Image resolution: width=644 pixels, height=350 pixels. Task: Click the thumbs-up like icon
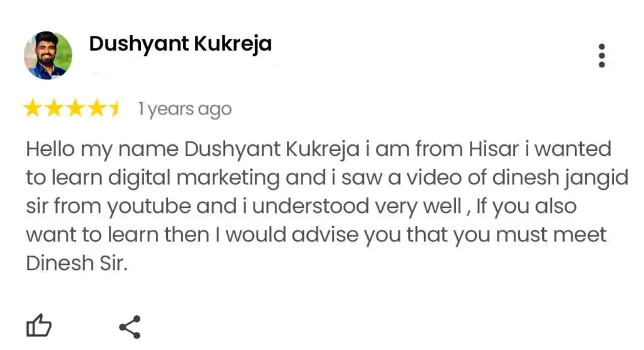[x=38, y=327]
